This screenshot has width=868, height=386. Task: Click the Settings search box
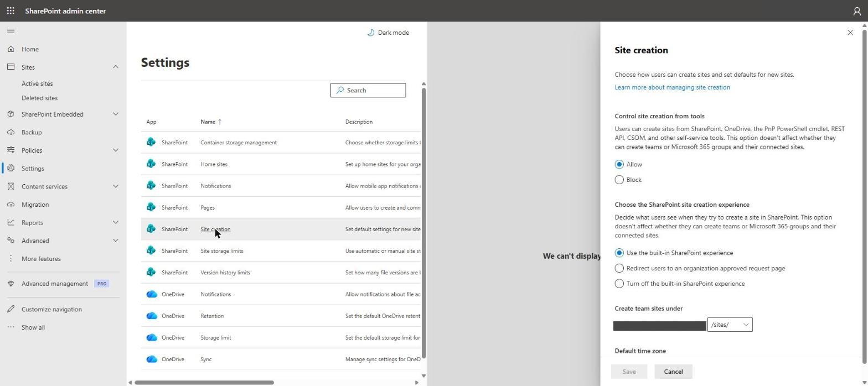click(368, 90)
